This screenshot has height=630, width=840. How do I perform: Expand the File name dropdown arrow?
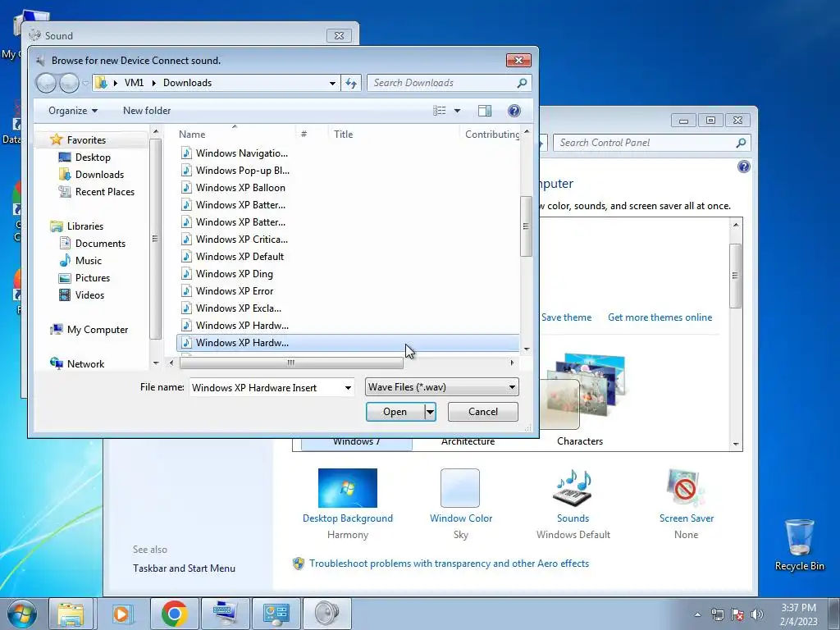point(348,388)
